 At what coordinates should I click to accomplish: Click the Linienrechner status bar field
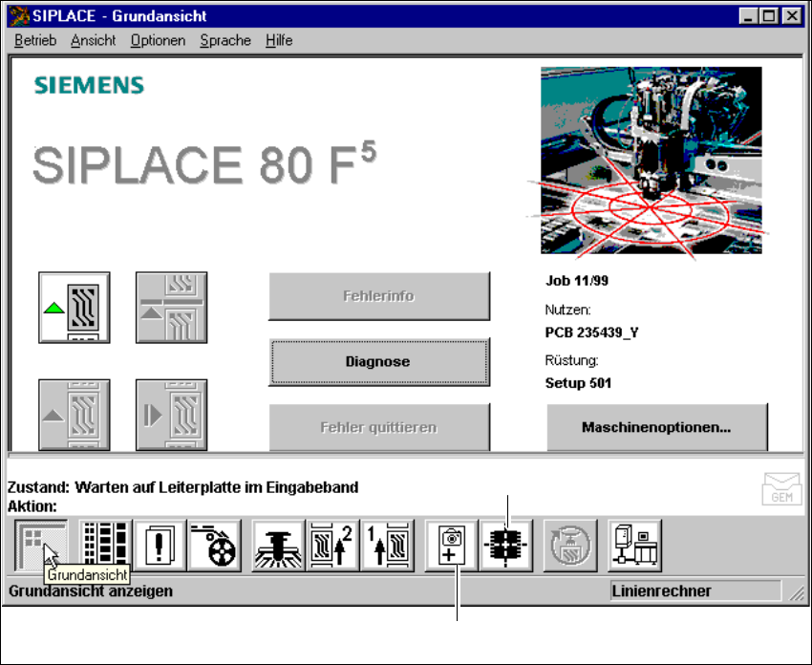tap(695, 590)
